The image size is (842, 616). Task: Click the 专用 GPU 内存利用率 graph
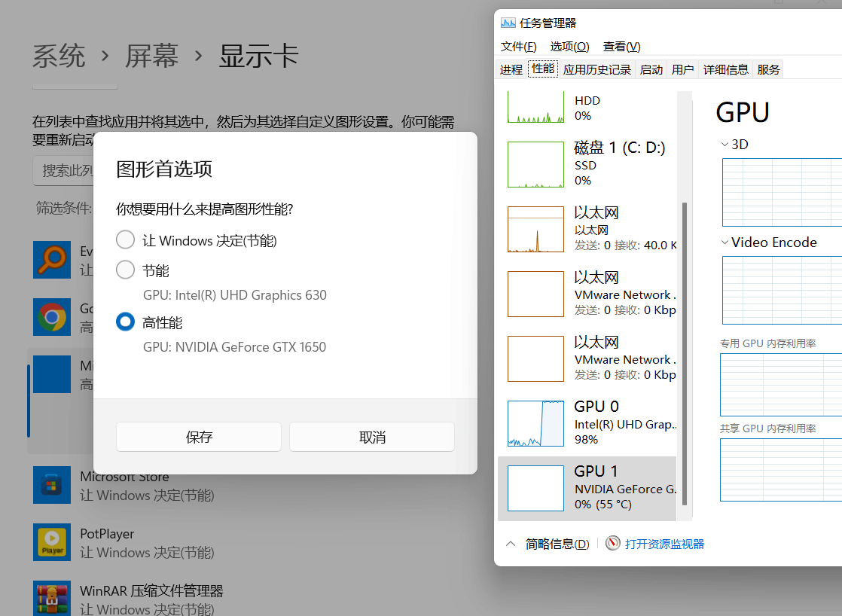pos(781,385)
